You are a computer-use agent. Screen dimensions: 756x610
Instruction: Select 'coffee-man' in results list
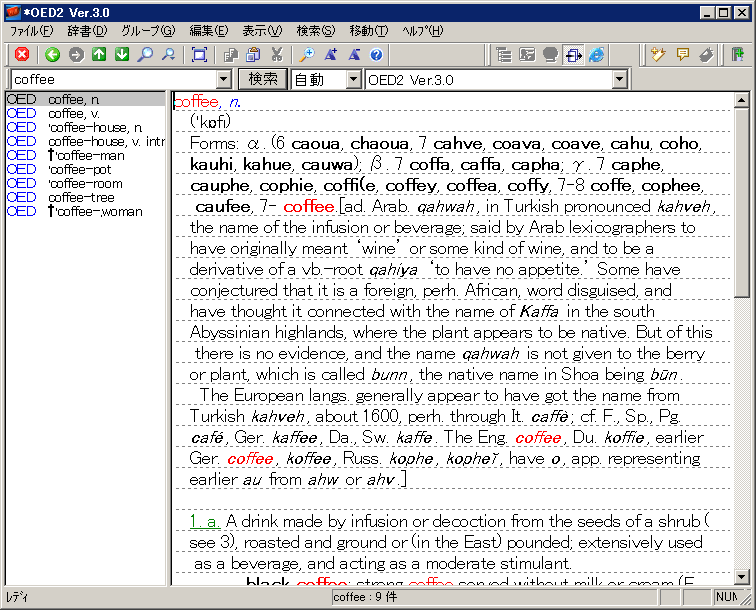pos(86,155)
